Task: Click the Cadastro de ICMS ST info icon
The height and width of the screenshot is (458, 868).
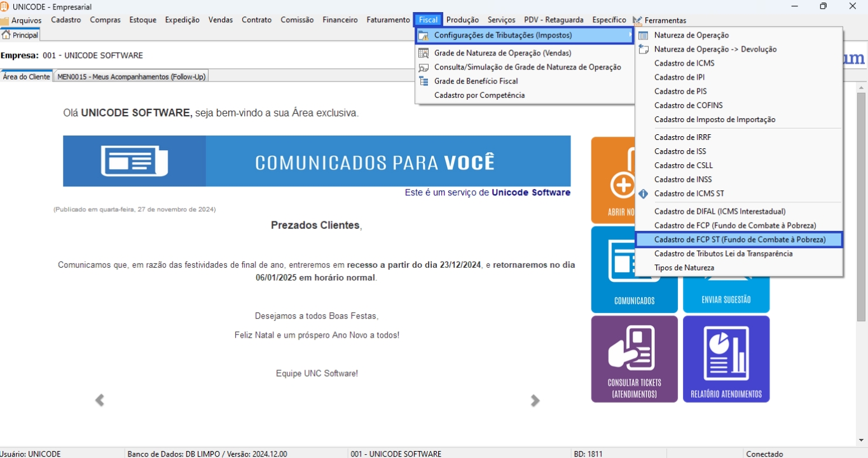Action: [x=644, y=194]
